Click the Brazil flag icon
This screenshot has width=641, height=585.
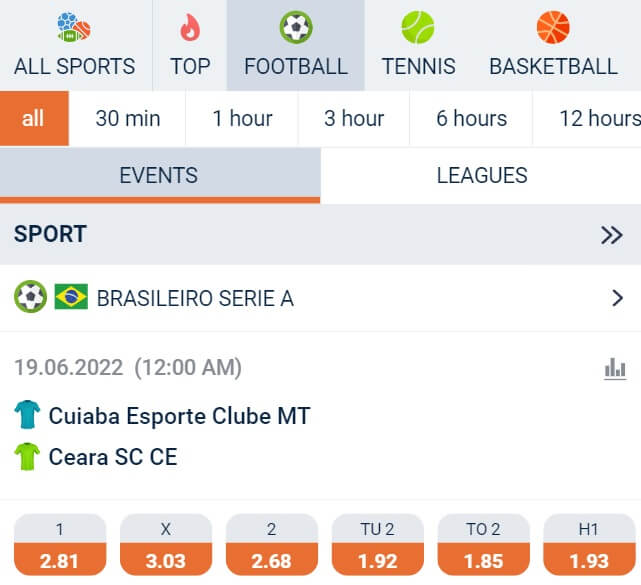tap(71, 296)
